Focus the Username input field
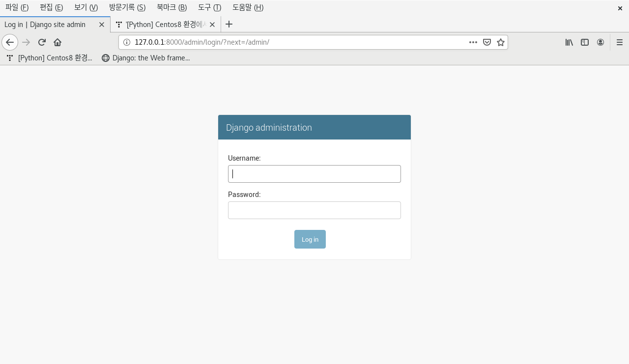Screen dimensions: 629x364 314,174
